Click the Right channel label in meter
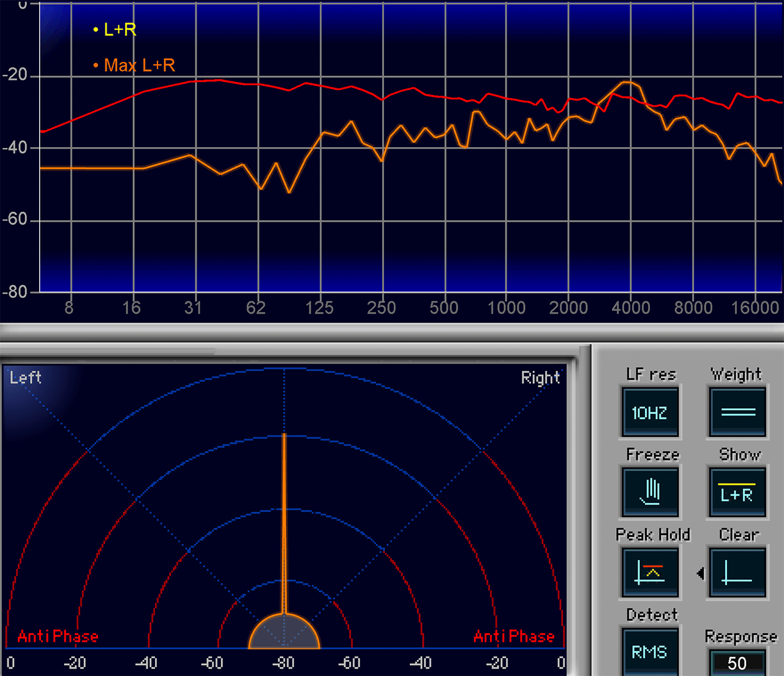The image size is (784, 676). (x=540, y=378)
